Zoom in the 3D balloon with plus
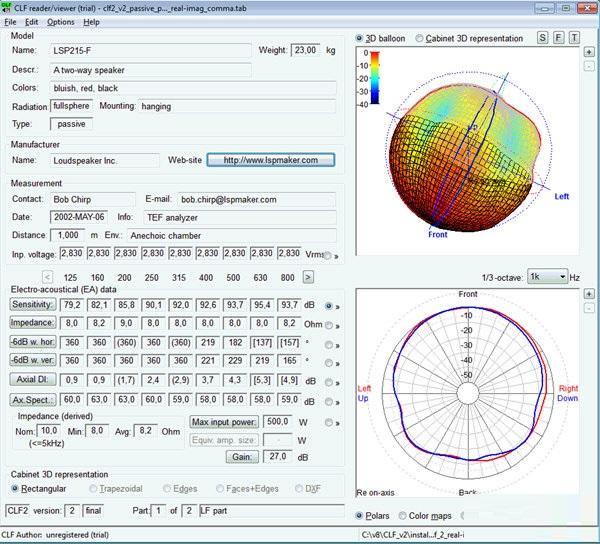600x544 pixels. (x=590, y=52)
